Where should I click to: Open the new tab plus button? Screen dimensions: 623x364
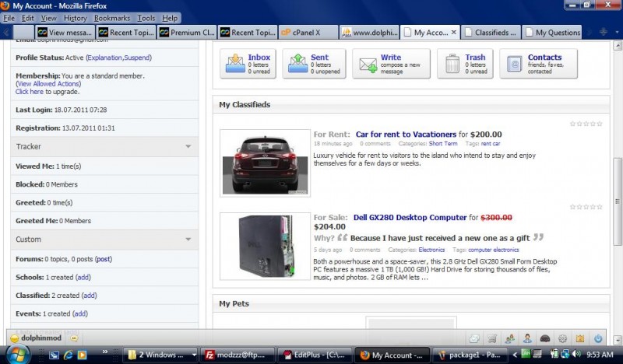603,32
